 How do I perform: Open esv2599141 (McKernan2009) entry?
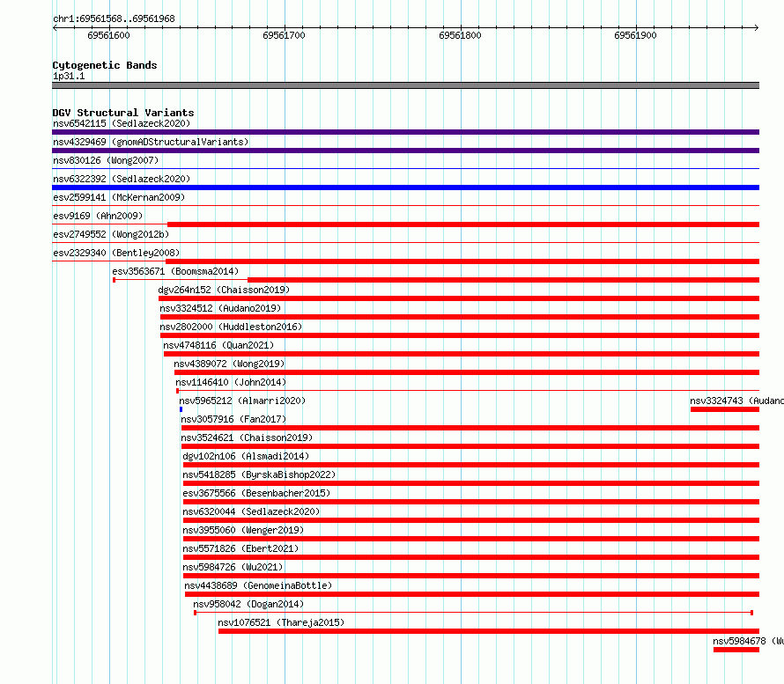pyautogui.click(x=119, y=197)
